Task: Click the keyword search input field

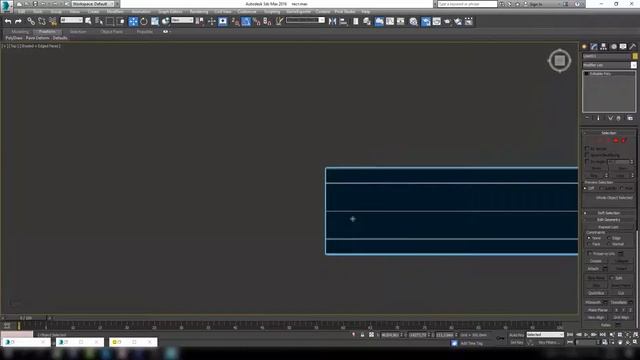Action: [x=467, y=4]
